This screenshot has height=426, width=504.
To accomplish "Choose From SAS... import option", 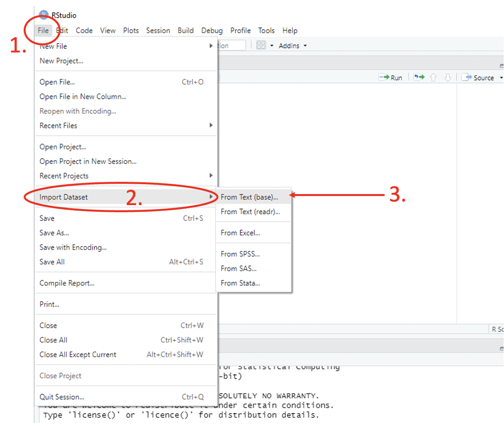I will click(254, 269).
